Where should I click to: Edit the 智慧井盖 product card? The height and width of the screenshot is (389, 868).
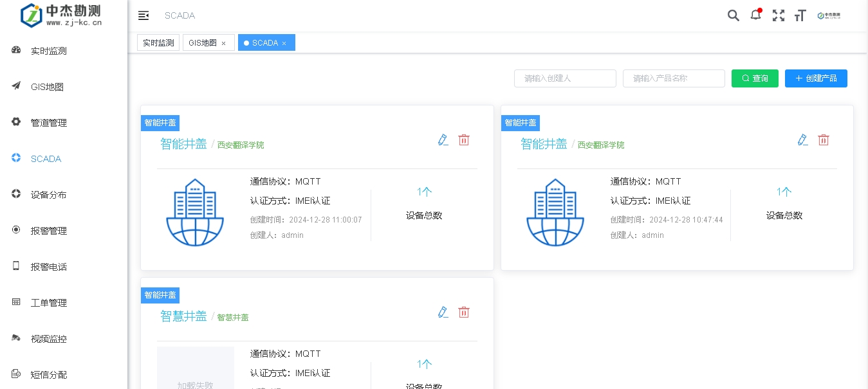coord(443,312)
